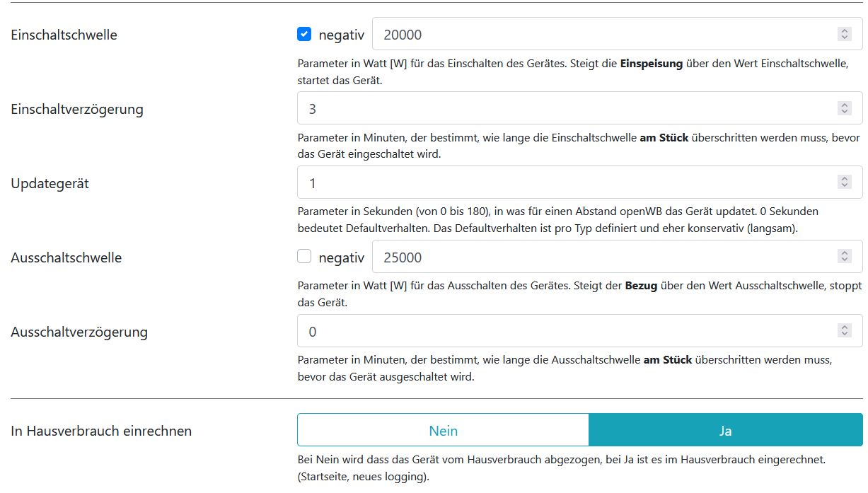The image size is (868, 493).
Task: Click the spinner arrows in Updategerät field
Action: 844,182
